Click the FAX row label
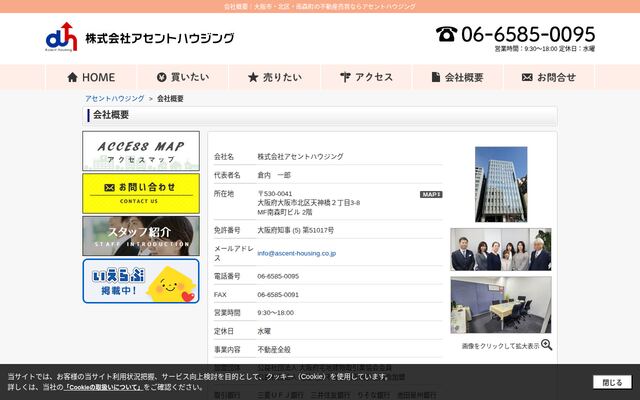 point(220,295)
